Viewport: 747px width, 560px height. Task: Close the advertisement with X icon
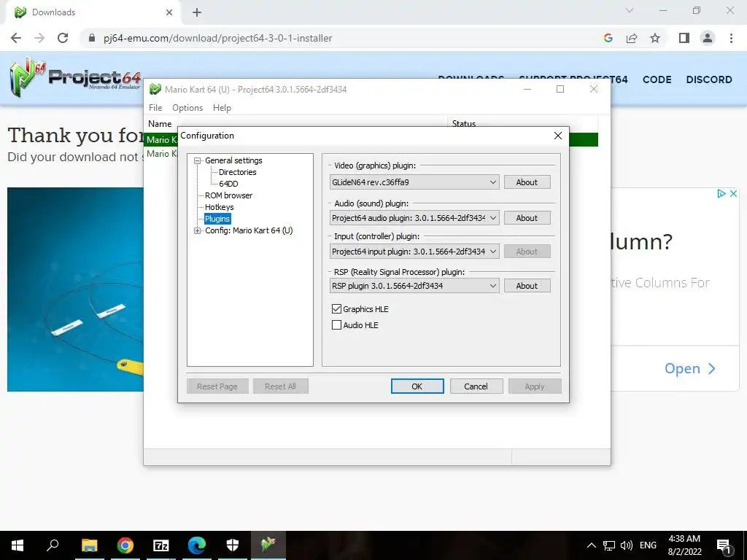734,193
